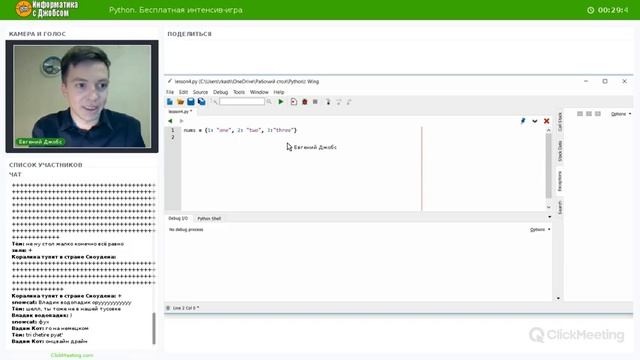The width and height of the screenshot is (640, 360).
Task: Open the Help menu
Action: (x=279, y=92)
